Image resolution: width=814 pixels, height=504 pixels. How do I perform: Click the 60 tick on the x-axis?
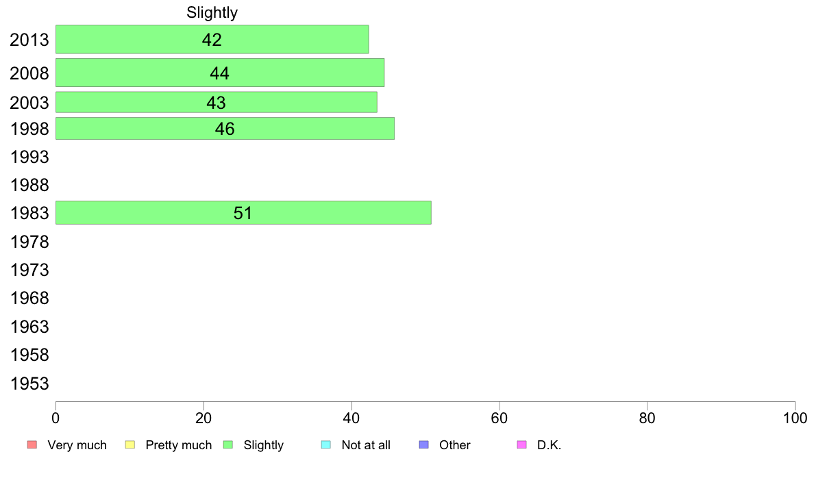[x=500, y=418]
